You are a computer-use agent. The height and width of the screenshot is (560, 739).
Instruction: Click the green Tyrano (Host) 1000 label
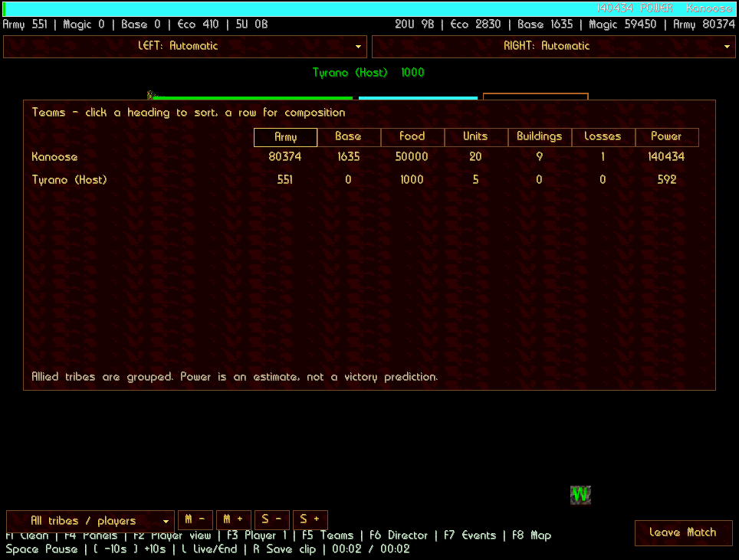(x=369, y=73)
